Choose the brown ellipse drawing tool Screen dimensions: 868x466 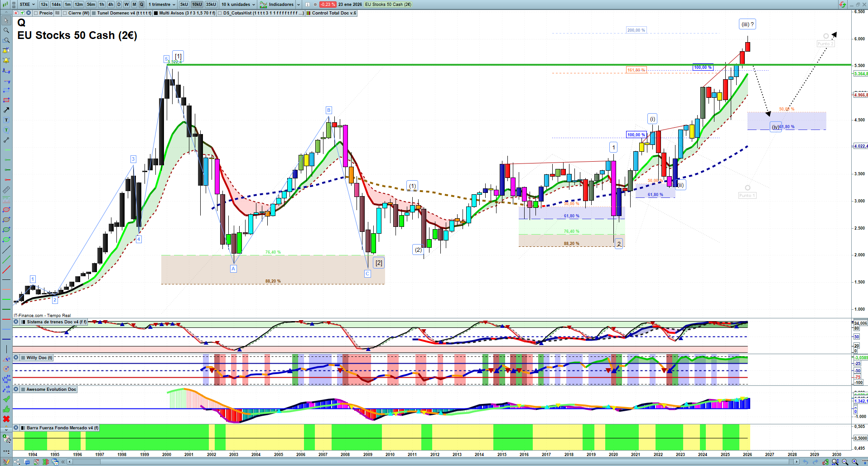(x=6, y=220)
